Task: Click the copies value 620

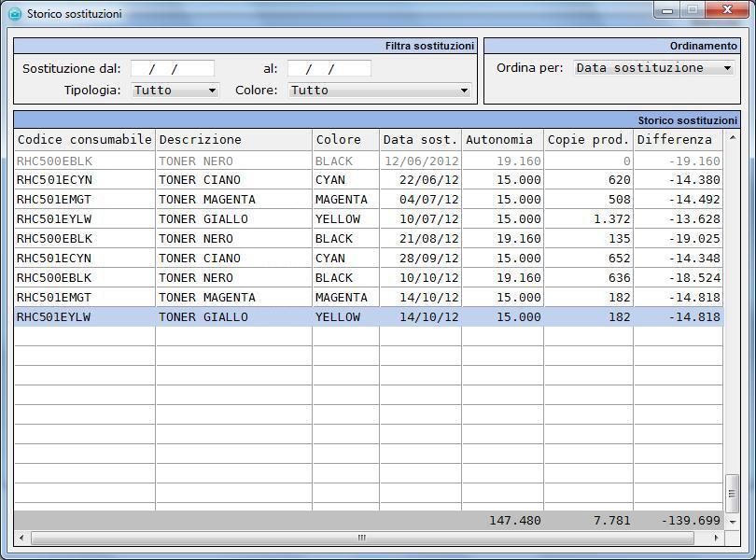Action: [x=620, y=180]
